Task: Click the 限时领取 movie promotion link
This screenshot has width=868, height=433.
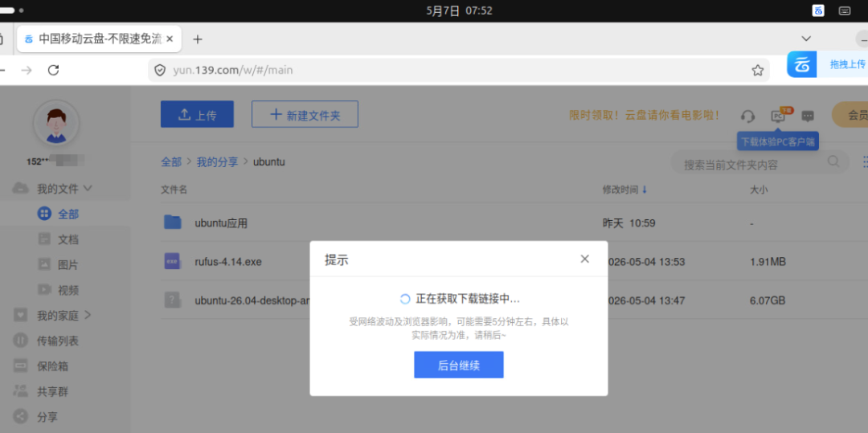Action: coord(645,115)
